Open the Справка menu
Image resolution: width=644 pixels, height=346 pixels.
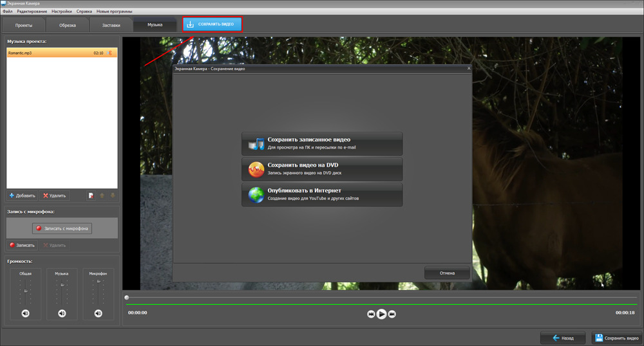(x=84, y=12)
